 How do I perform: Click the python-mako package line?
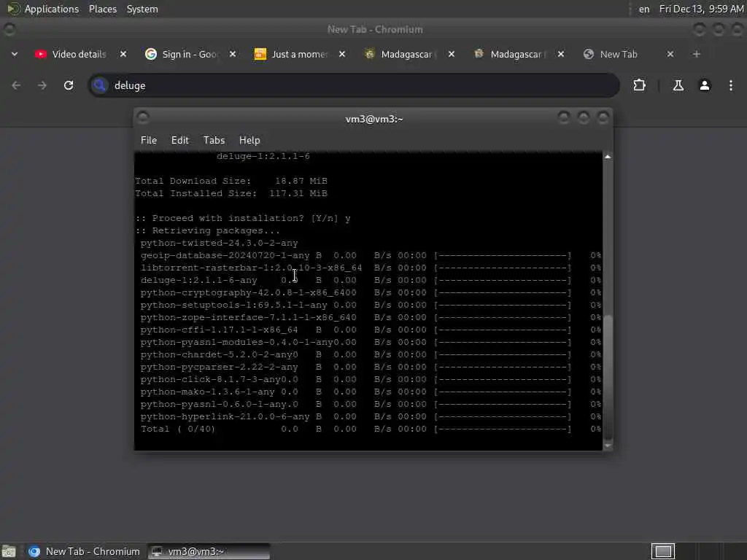pyautogui.click(x=370, y=392)
